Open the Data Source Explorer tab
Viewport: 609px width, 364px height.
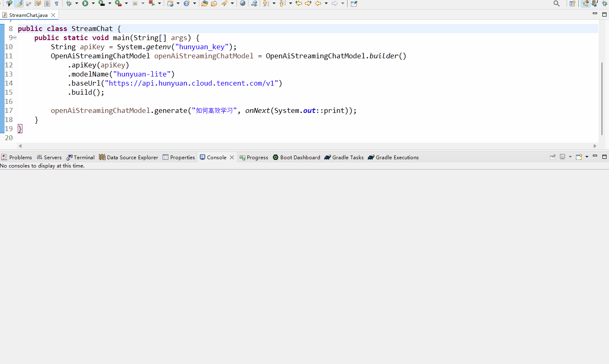pyautogui.click(x=129, y=157)
